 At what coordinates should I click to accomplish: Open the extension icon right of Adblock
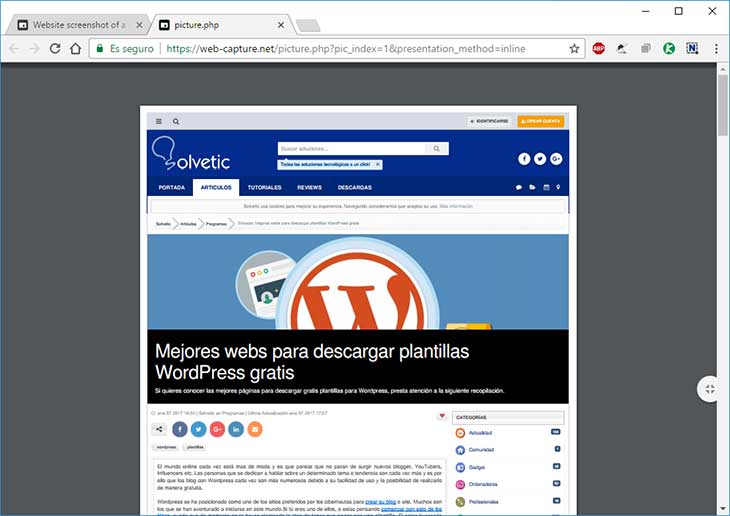pyautogui.click(x=622, y=48)
